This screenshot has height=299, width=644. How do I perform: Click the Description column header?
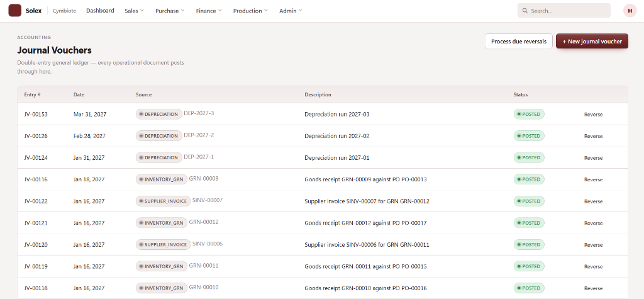coord(318,94)
